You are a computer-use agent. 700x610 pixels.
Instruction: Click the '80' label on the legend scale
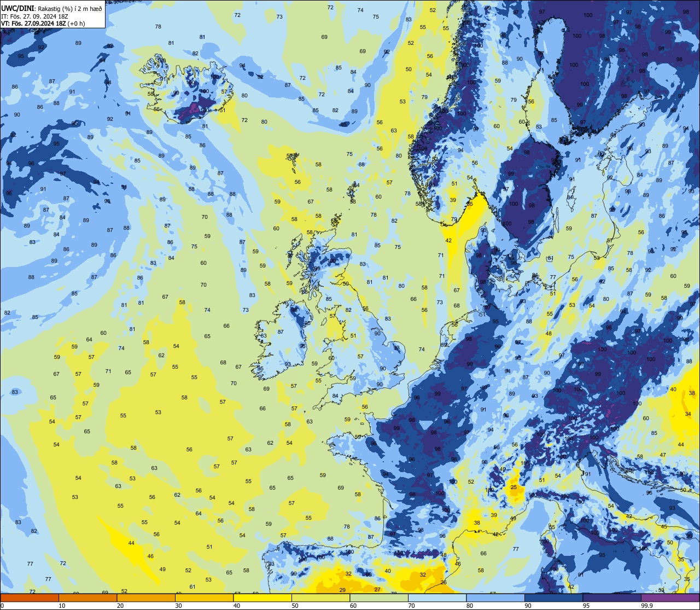pyautogui.click(x=470, y=606)
